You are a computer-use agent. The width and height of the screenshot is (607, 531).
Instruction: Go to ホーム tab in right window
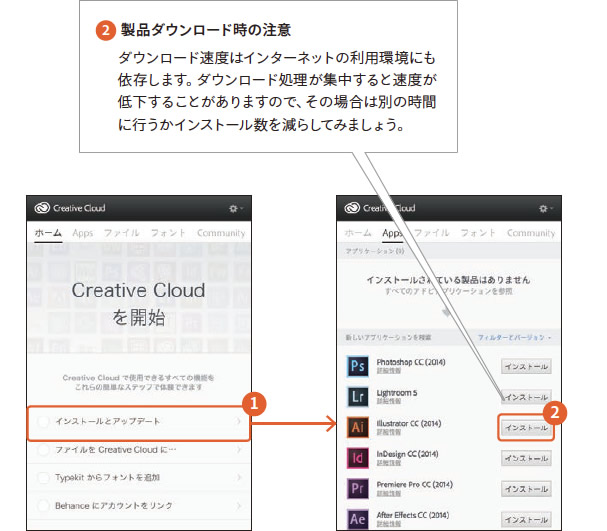358,233
